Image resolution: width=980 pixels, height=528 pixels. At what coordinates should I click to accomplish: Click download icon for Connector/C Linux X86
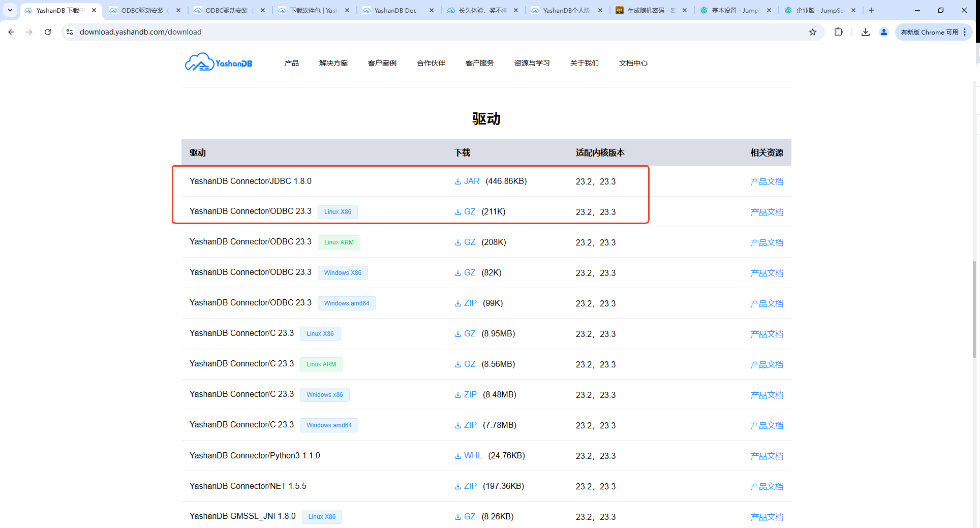457,334
